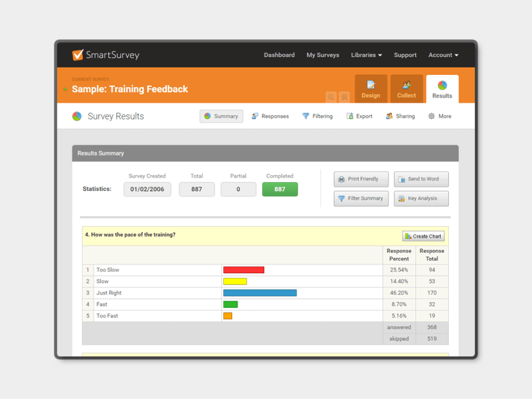Click the Results pie chart icon
The width and height of the screenshot is (532, 399).
[442, 84]
